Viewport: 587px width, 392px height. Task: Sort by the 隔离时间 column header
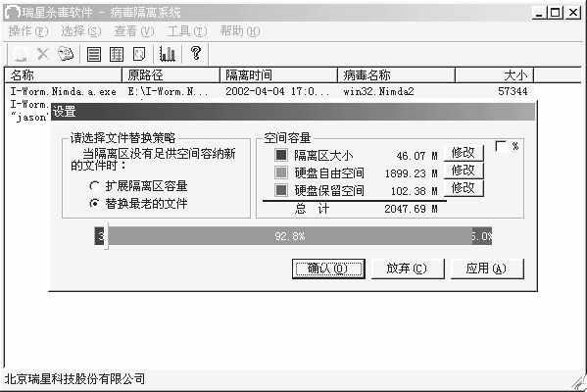(279, 75)
